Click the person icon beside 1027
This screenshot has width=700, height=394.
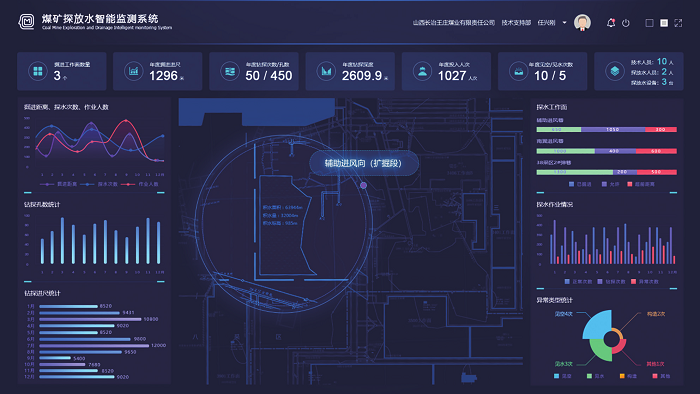422,71
